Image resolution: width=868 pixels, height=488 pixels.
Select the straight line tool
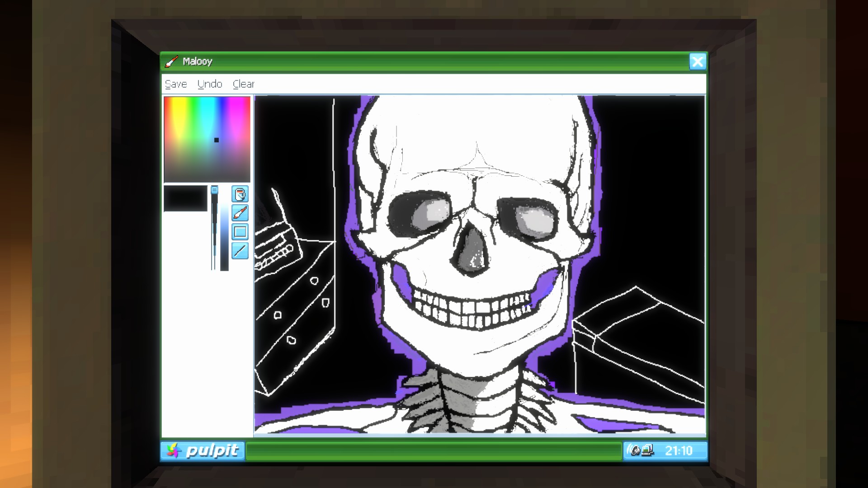240,250
